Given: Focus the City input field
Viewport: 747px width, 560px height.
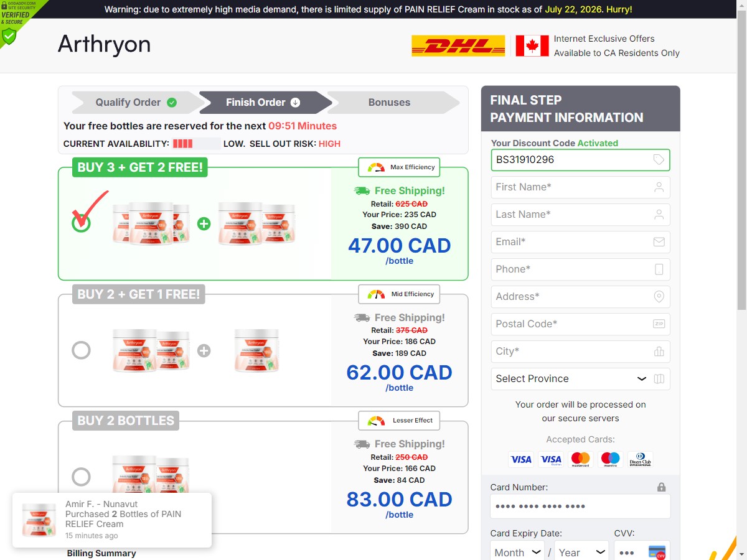Looking at the screenshot, I should [x=580, y=352].
